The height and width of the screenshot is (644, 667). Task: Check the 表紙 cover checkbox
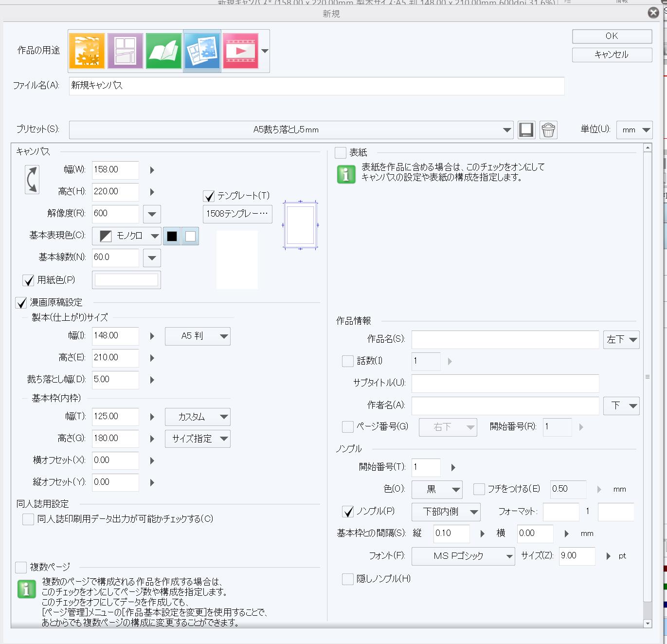pos(340,152)
